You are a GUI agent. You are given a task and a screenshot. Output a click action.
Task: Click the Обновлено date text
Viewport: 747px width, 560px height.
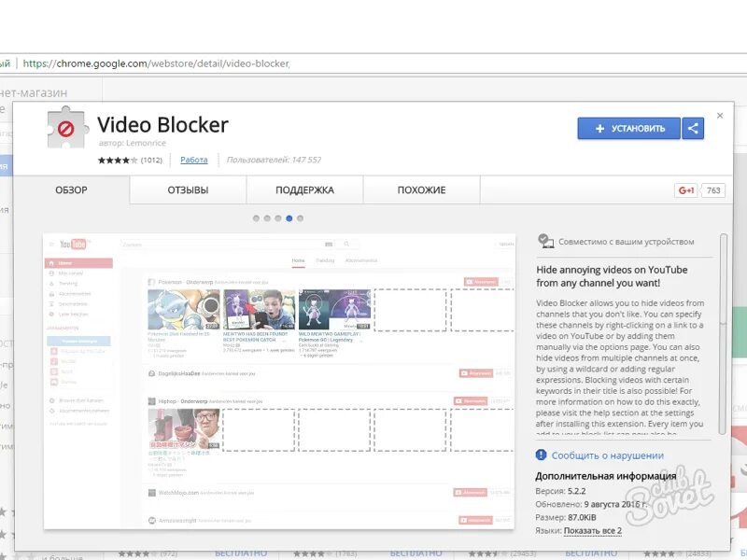click(x=591, y=504)
